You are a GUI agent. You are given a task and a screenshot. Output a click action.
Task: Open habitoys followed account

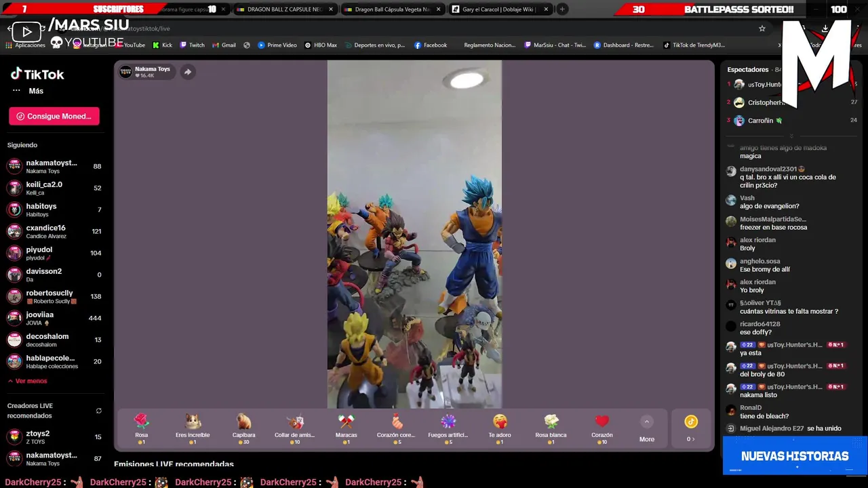click(x=54, y=210)
